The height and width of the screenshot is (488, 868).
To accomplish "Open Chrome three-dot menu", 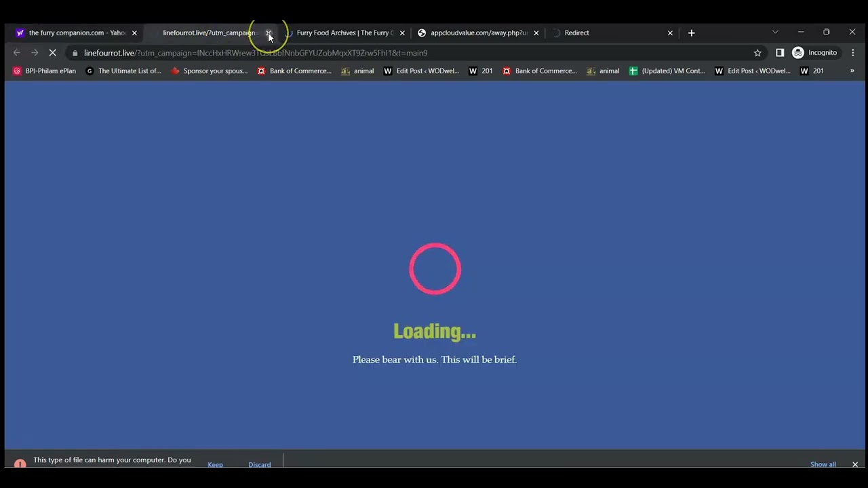I will tap(852, 53).
